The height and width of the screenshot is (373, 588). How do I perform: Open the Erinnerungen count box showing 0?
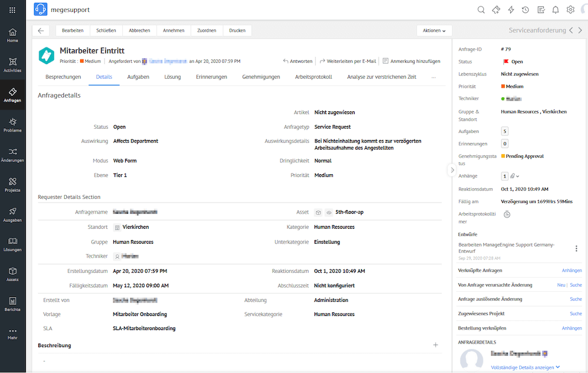pos(505,144)
